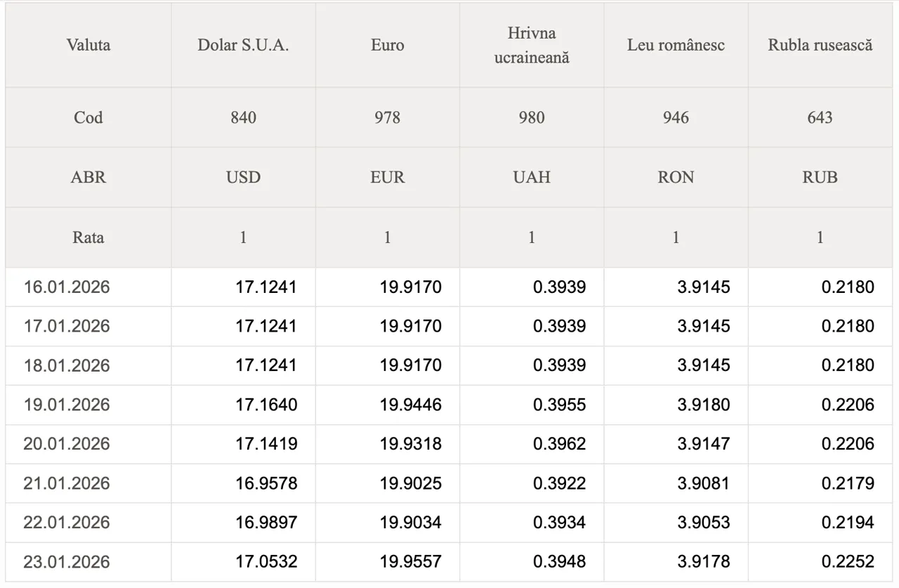
Task: Click the RON abbreviation cell
Action: click(x=676, y=177)
